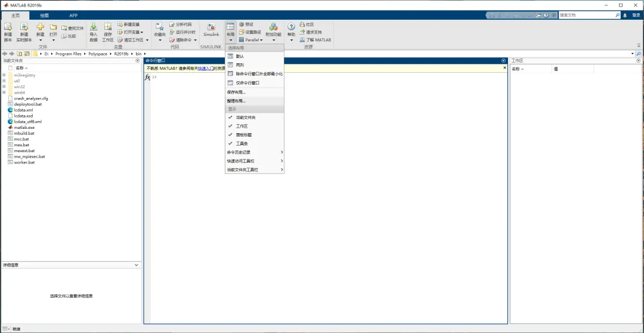Open the 帮助 (Help) dropdown
Viewport: 644px width, 333px height.
point(291,32)
